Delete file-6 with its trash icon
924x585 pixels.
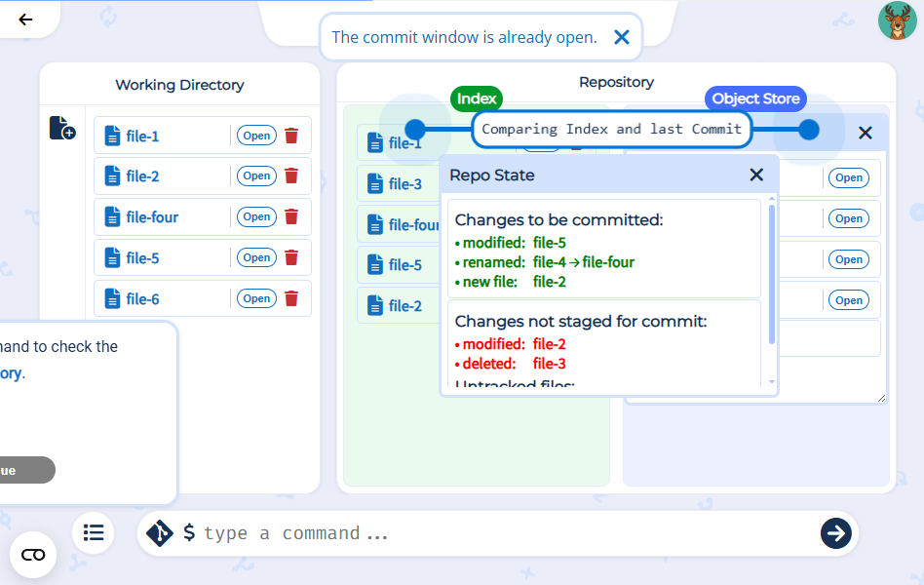pos(291,298)
